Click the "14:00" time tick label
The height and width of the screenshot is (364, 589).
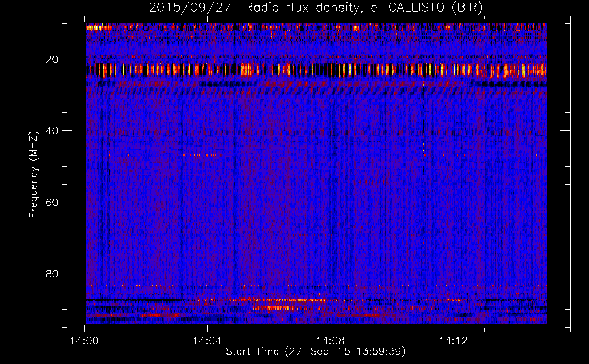click(x=84, y=341)
